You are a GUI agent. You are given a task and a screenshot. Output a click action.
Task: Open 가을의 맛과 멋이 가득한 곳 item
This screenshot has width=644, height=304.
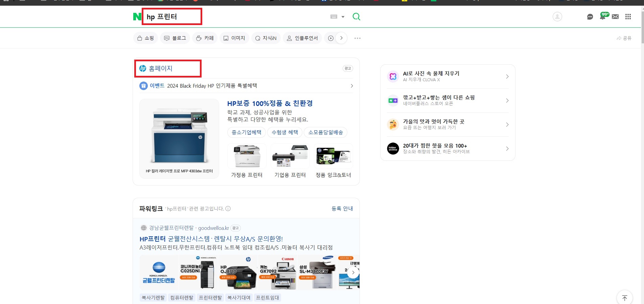point(434,122)
